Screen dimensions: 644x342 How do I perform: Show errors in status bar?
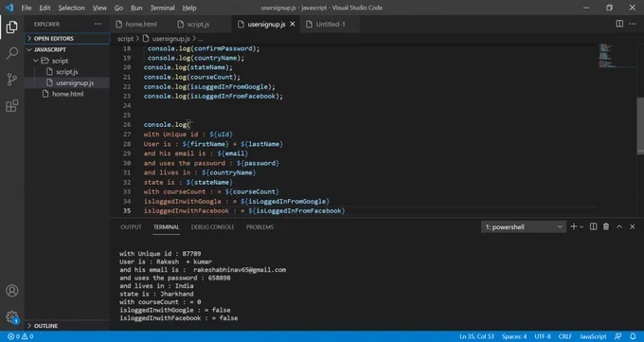point(13,336)
